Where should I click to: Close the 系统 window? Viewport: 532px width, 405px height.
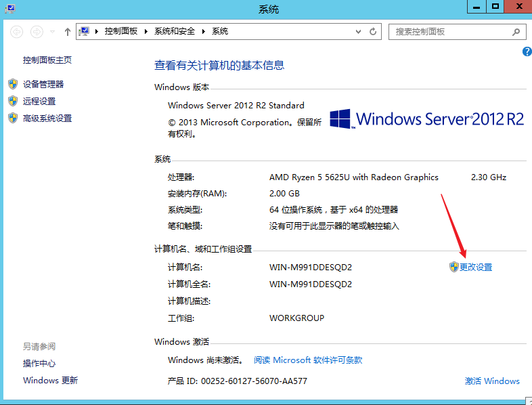click(x=518, y=7)
